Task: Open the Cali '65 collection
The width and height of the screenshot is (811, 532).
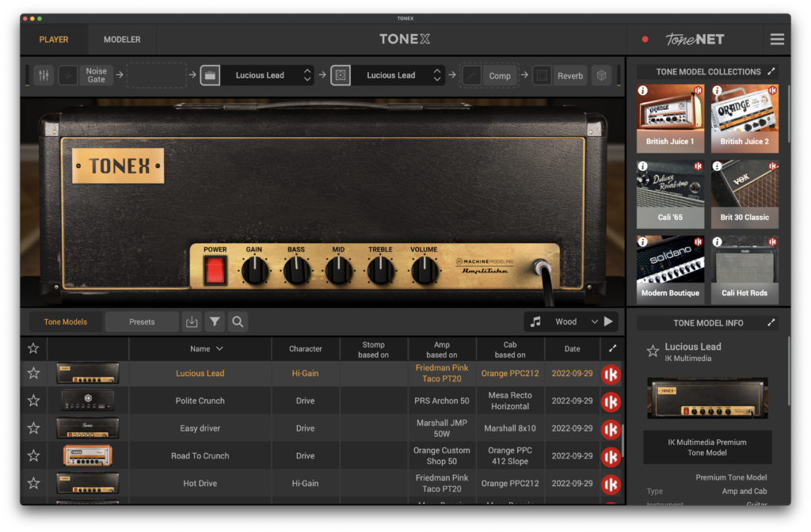Action: tap(670, 195)
